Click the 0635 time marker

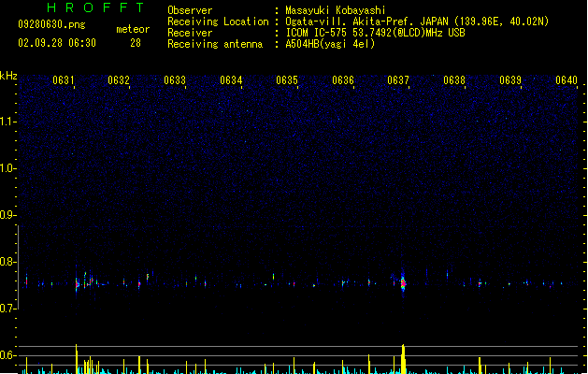[x=287, y=80]
